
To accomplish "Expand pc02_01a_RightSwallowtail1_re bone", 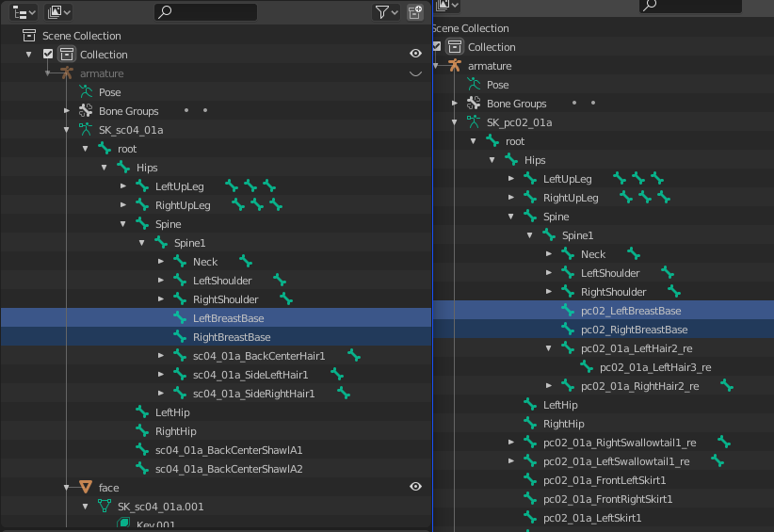I will pyautogui.click(x=511, y=443).
